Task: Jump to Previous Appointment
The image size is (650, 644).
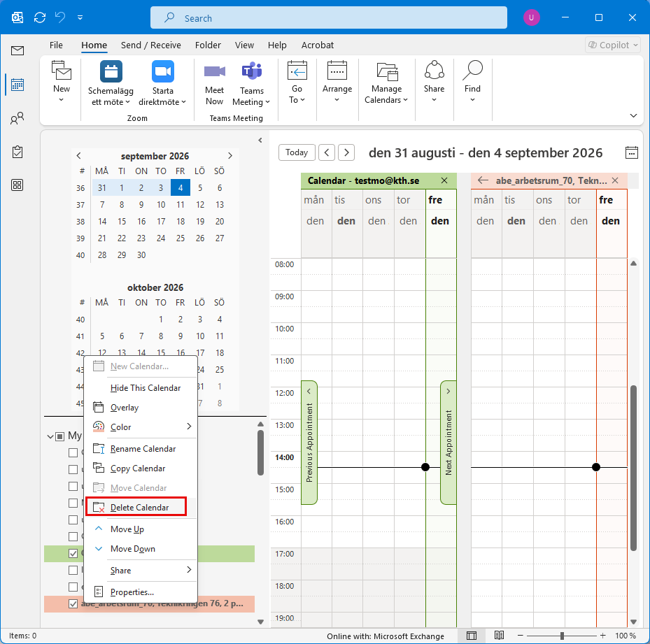Action: [x=309, y=442]
